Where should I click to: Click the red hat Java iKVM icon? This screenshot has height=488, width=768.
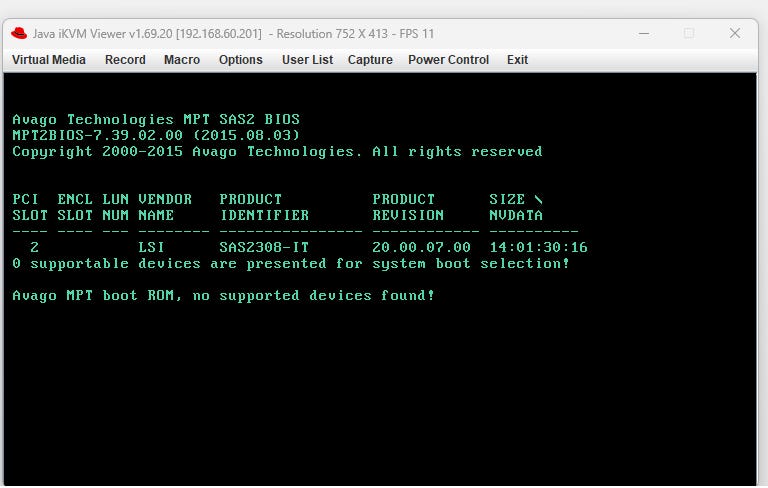click(19, 33)
